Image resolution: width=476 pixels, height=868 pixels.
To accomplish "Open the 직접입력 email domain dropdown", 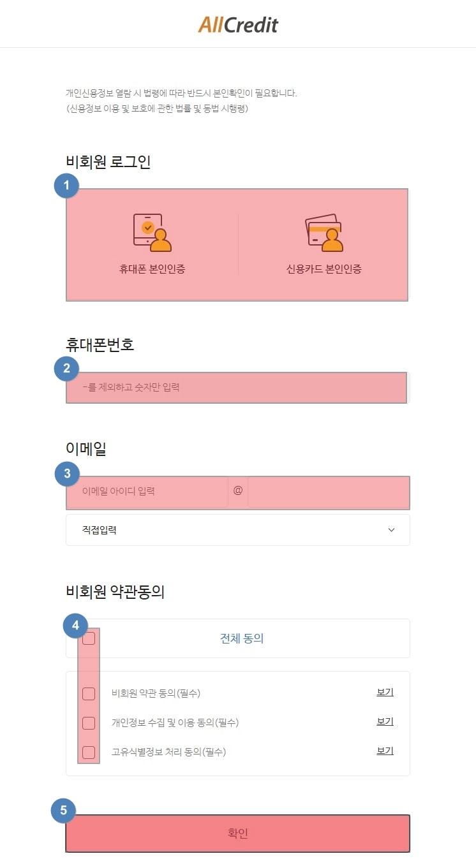I will [x=238, y=530].
